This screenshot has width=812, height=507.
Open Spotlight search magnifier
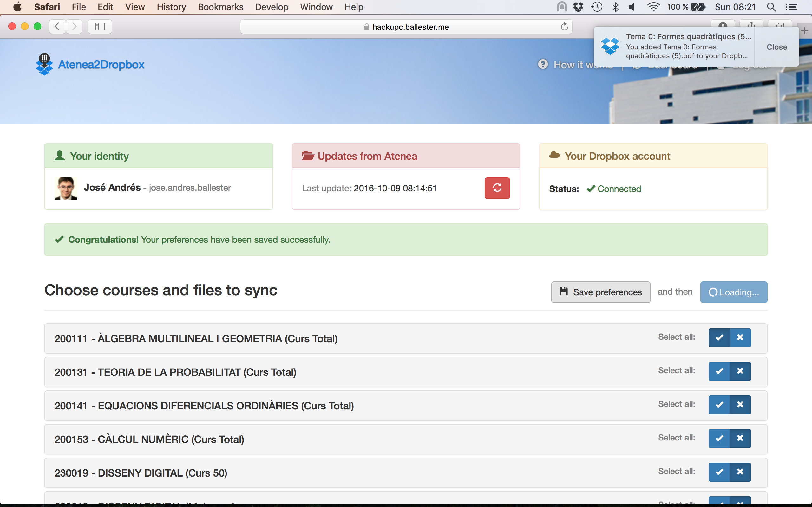tap(771, 7)
